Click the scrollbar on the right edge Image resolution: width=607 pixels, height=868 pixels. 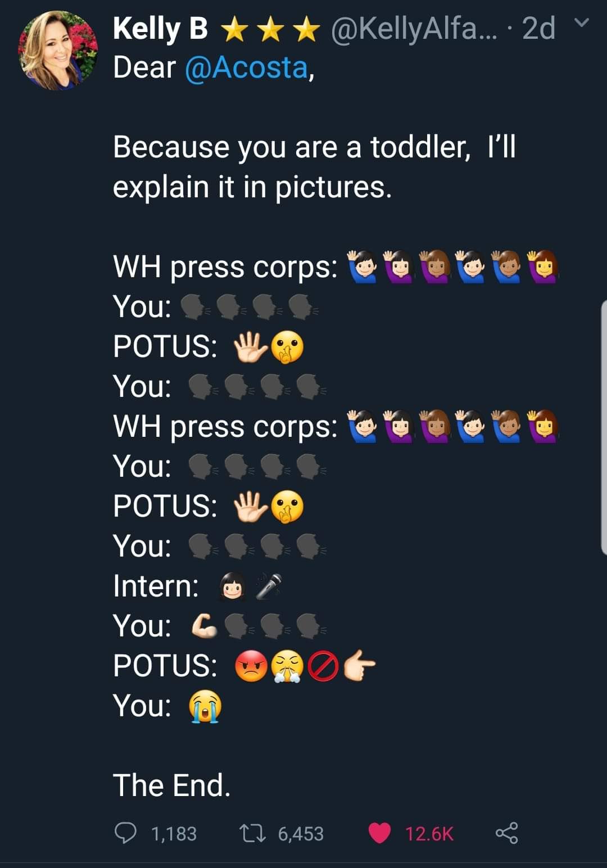[x=604, y=427]
